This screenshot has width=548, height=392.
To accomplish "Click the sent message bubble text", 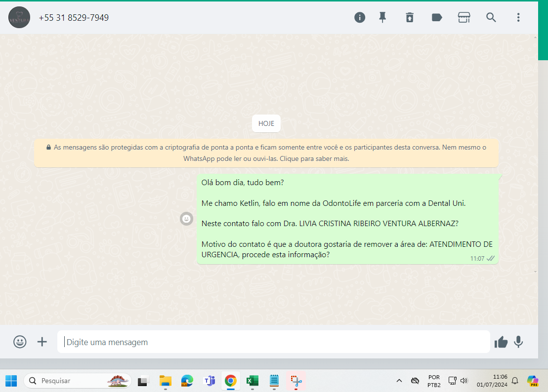I will click(347, 219).
